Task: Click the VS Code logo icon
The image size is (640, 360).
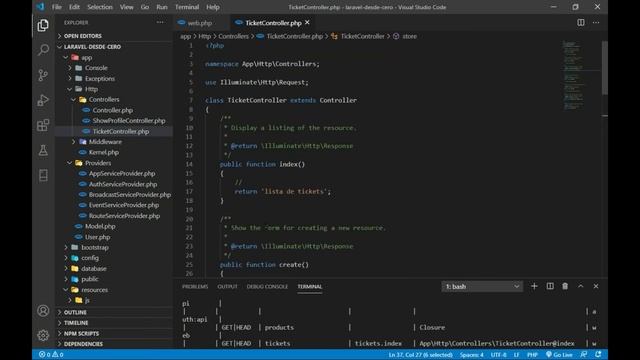Action: tap(40, 7)
